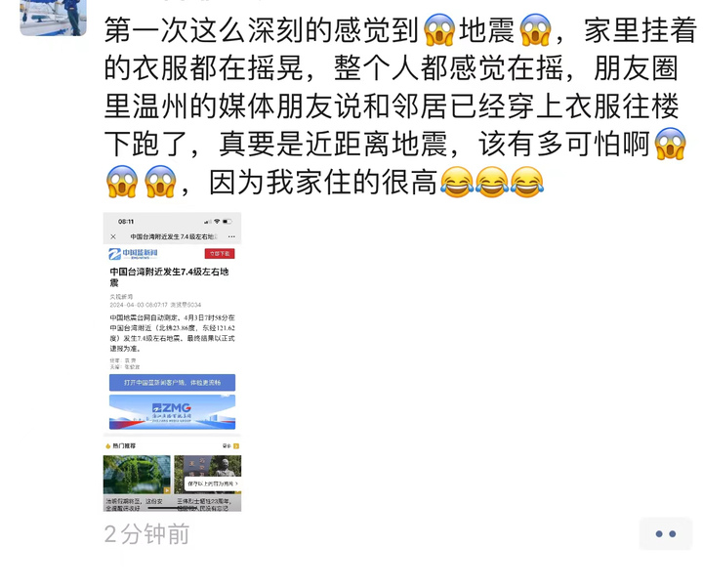Open the green bridge video thumbnail
This screenshot has height=588, width=703.
(137, 475)
